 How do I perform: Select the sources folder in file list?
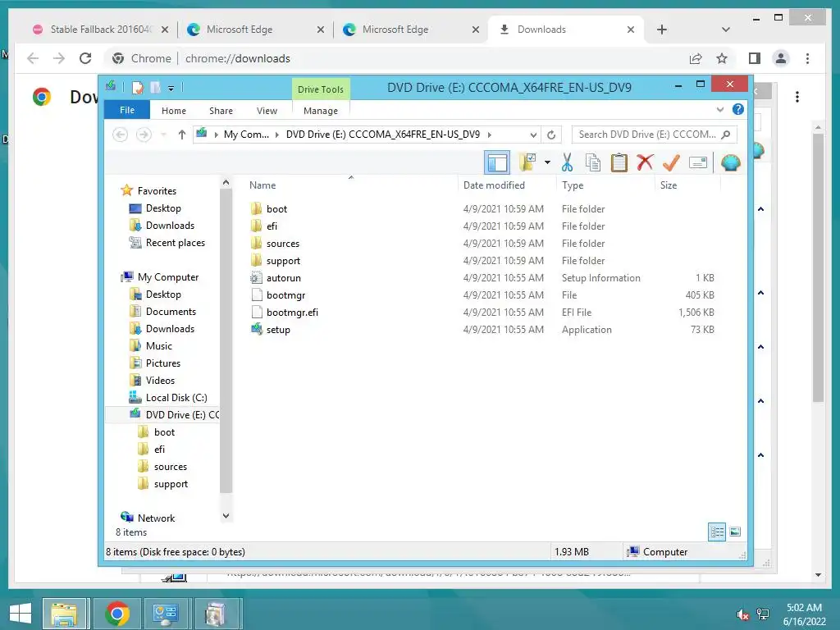pos(283,243)
